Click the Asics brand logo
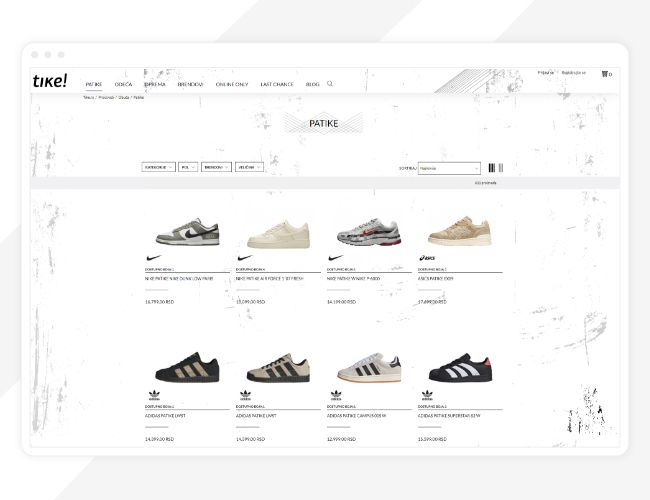 (427, 258)
